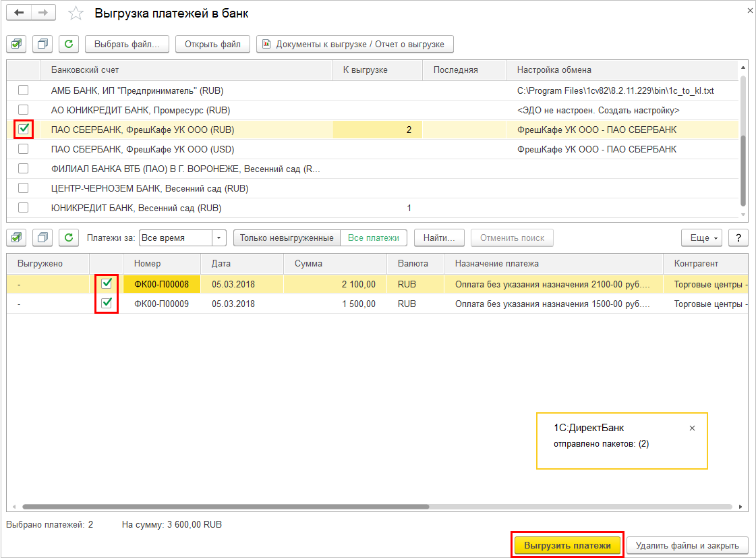The height and width of the screenshot is (558, 756).
Task: Add this form to favorites with the star
Action: 76,13
